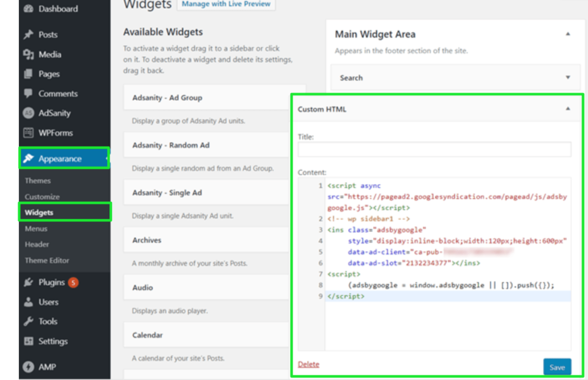Open the Posts menu
Image resolution: width=588 pixels, height=380 pixels.
[48, 34]
